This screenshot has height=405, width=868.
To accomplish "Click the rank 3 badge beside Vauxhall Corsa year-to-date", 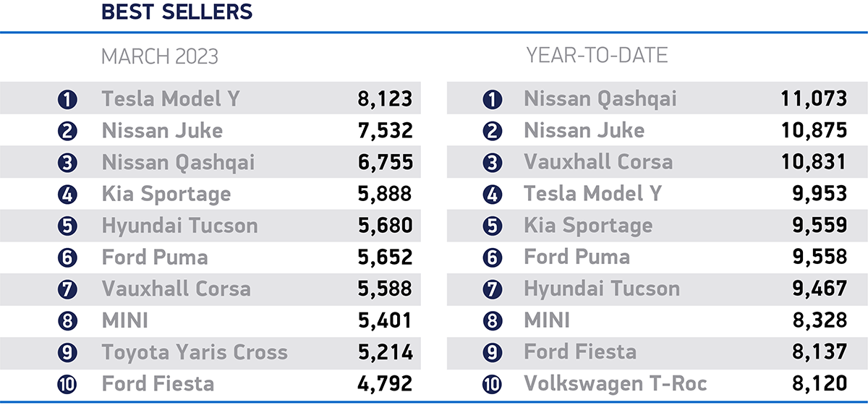I will (492, 163).
